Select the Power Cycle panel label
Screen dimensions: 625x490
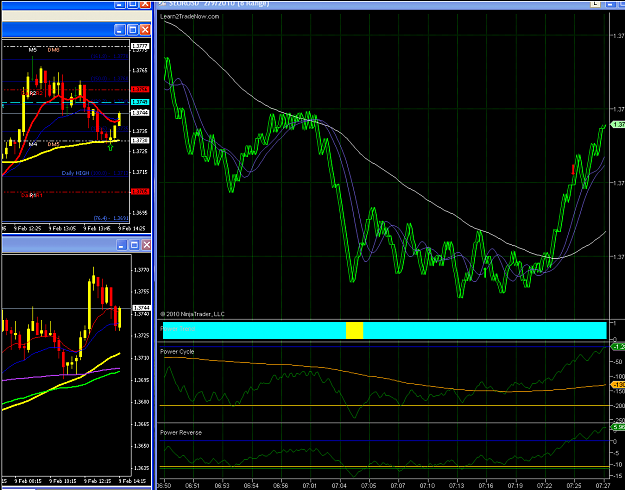177,351
